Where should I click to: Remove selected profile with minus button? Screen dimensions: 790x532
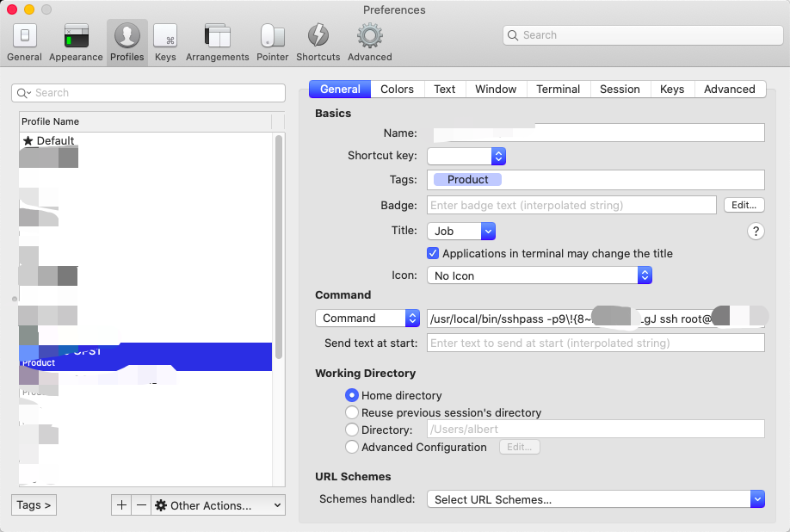coord(142,504)
